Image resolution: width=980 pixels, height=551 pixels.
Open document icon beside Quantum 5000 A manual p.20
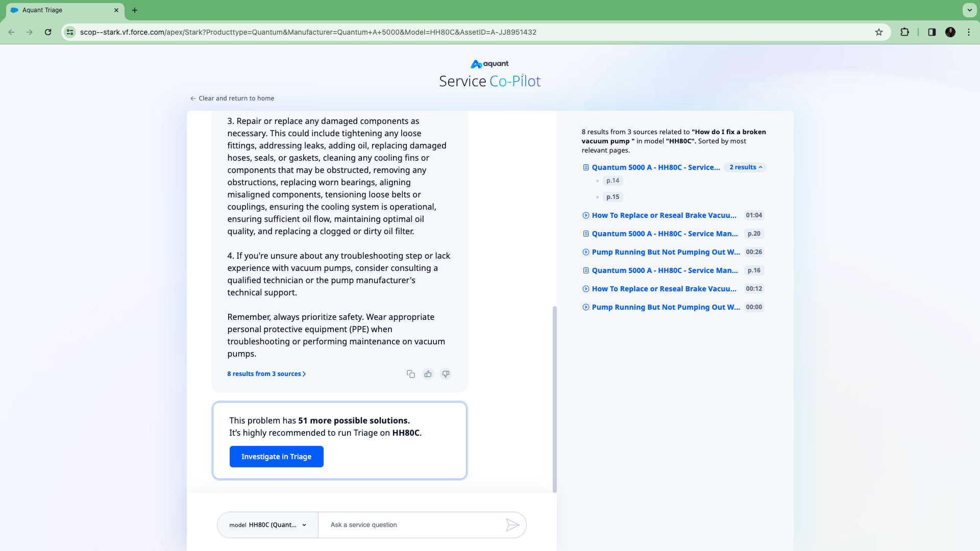(x=585, y=234)
